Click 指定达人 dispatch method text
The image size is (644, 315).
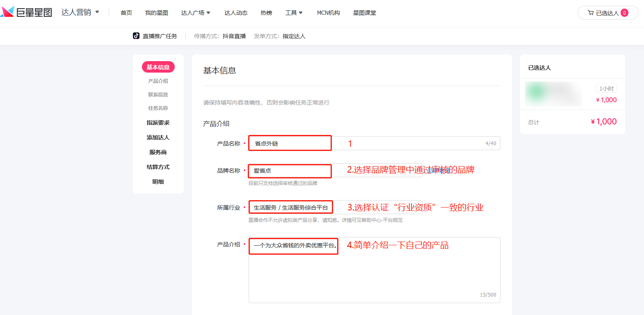(x=294, y=36)
